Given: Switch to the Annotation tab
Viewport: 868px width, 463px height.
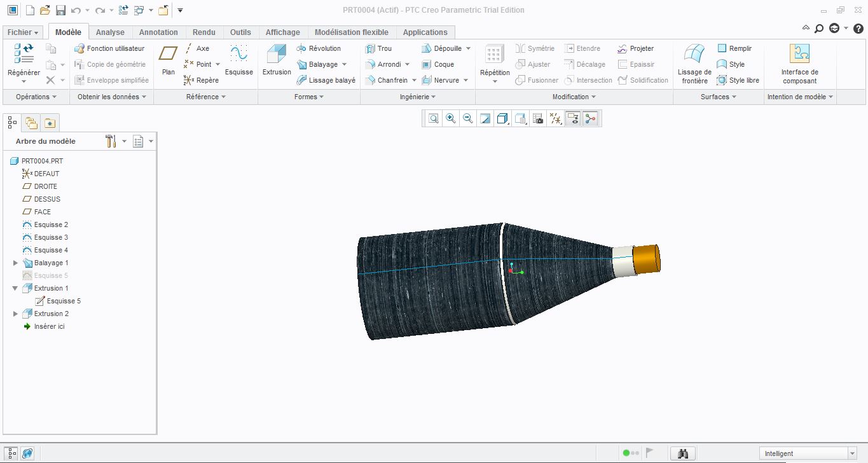Looking at the screenshot, I should pyautogui.click(x=158, y=32).
